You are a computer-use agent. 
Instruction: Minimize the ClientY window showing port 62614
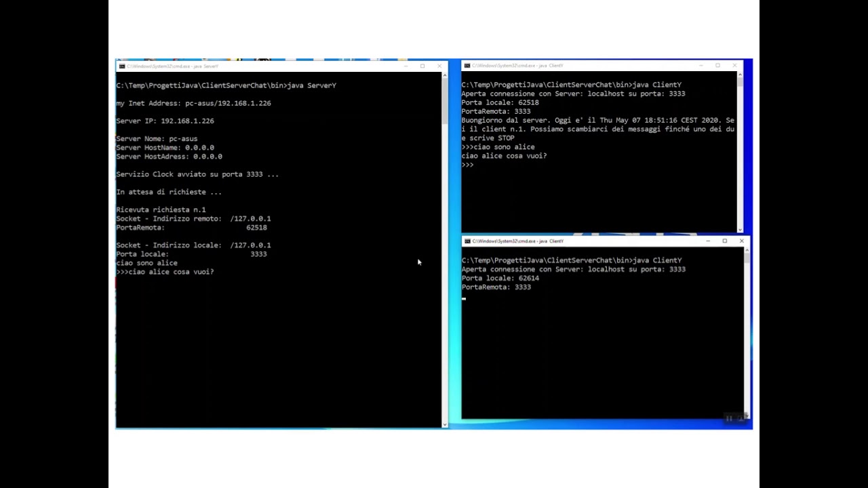coord(708,241)
